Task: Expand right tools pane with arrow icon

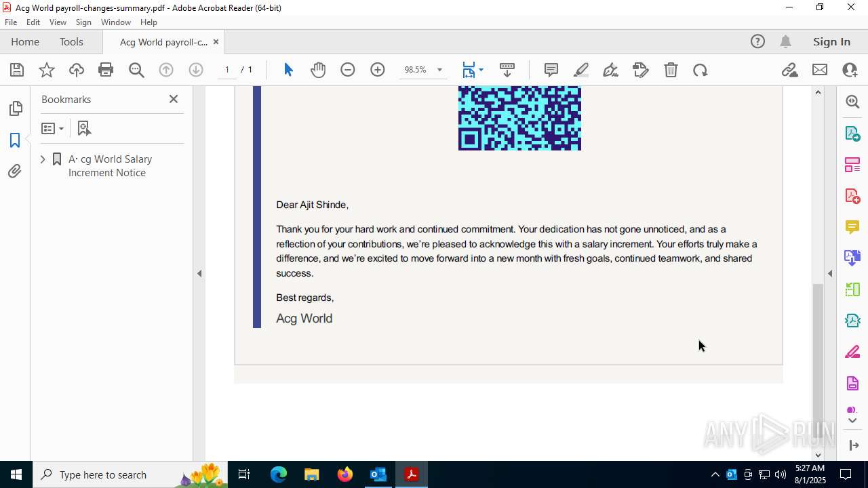Action: click(x=854, y=445)
